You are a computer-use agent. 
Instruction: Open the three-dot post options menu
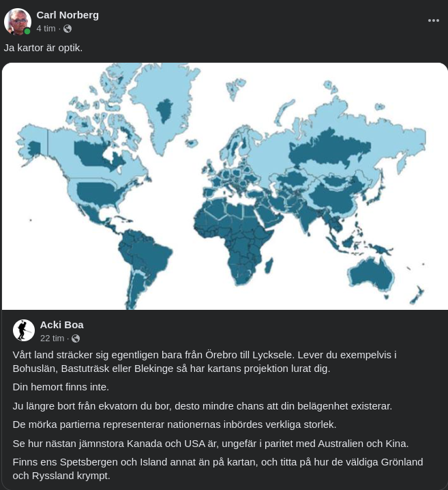tap(434, 20)
